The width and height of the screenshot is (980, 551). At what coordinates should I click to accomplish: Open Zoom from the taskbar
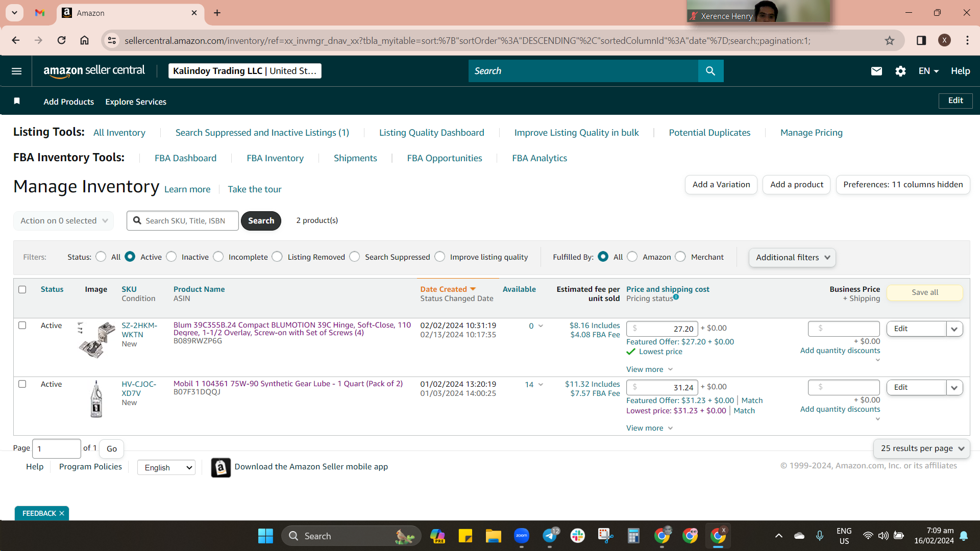521,536
